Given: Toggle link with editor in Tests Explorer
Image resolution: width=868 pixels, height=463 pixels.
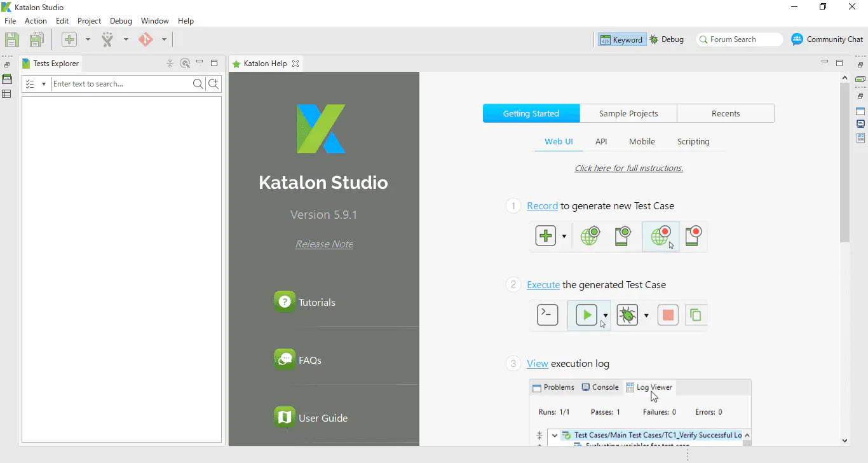Looking at the screenshot, I should tap(185, 63).
